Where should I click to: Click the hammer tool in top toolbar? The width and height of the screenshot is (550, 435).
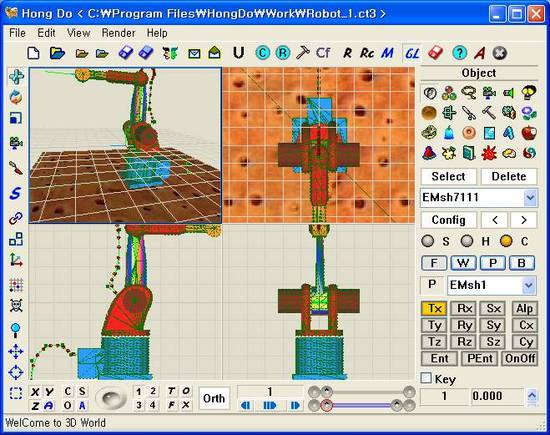(x=303, y=53)
